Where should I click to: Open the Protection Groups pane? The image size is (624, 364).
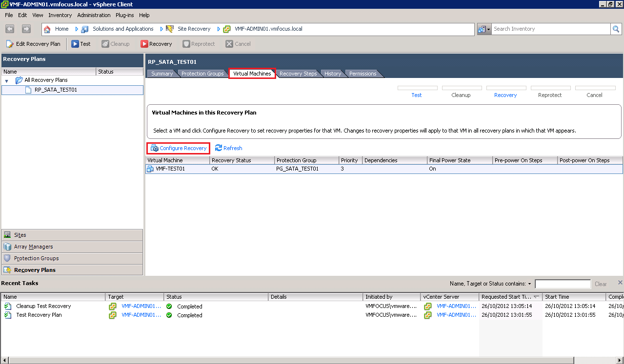(36, 258)
